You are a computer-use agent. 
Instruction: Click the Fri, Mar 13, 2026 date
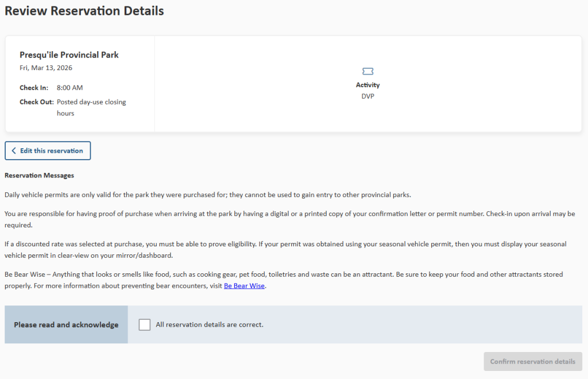click(x=46, y=68)
